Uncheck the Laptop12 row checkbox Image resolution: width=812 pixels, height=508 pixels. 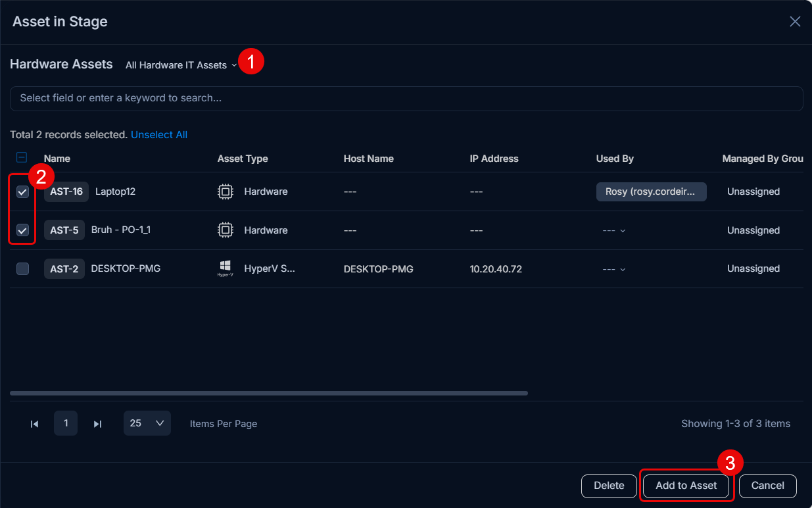(x=22, y=191)
